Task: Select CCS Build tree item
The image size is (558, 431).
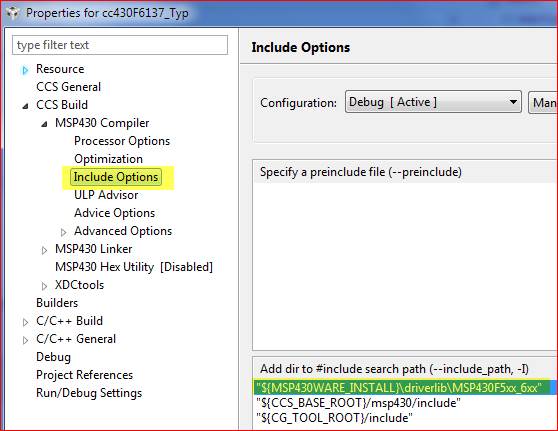Action: (62, 105)
